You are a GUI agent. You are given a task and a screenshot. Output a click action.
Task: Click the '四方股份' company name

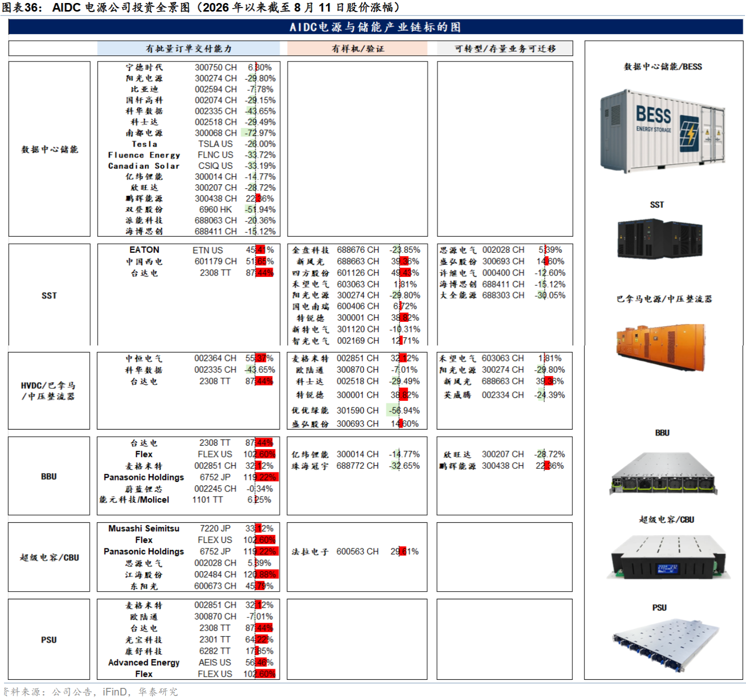(x=311, y=273)
